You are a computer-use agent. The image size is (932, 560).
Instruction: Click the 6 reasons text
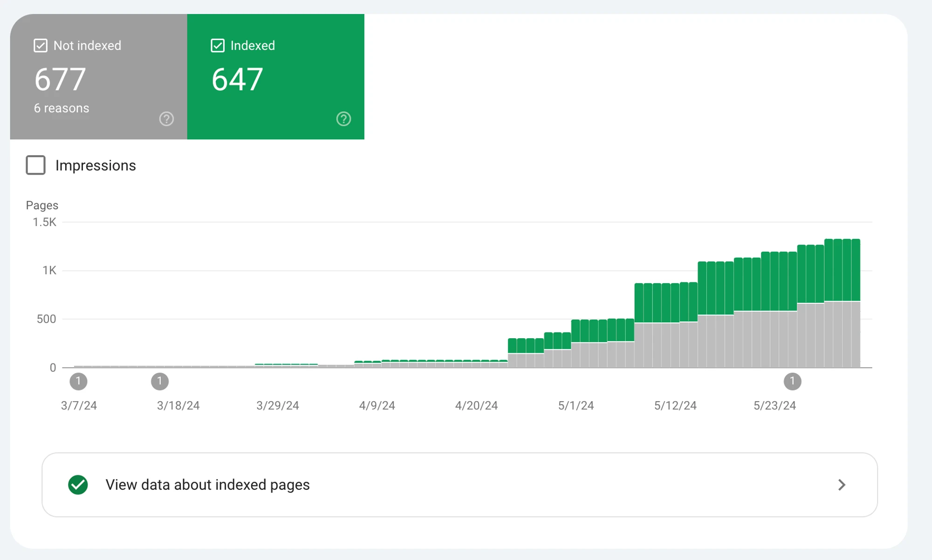click(62, 108)
